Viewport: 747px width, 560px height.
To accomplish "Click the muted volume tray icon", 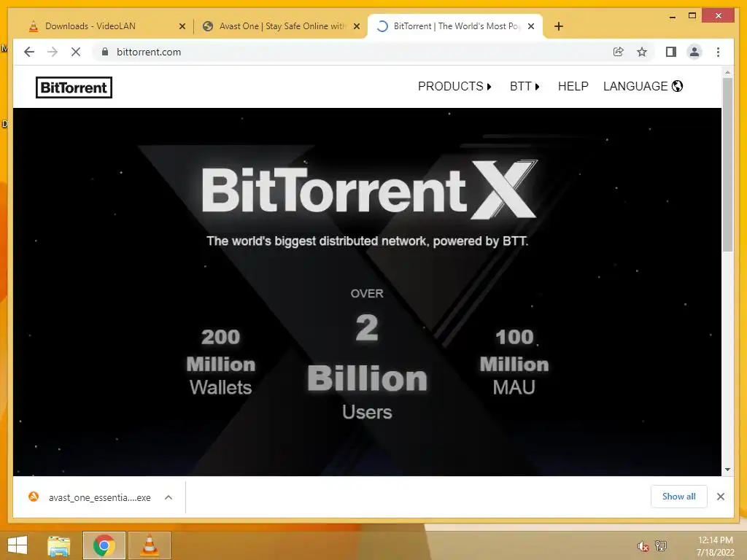I will pos(643,546).
